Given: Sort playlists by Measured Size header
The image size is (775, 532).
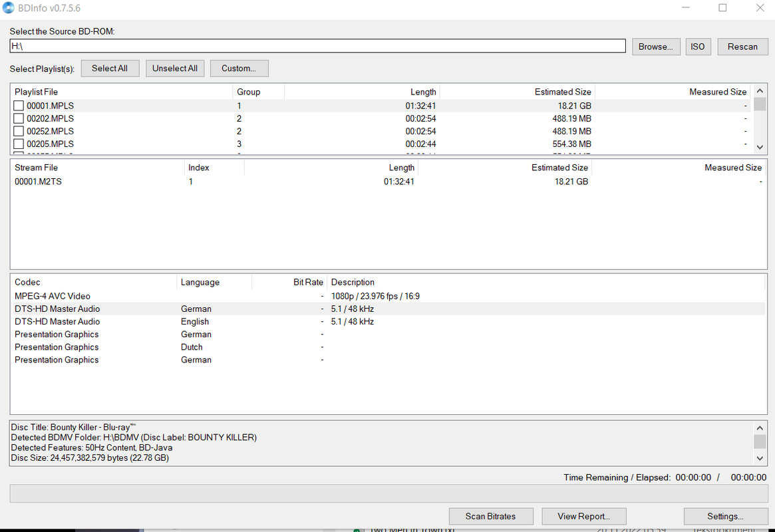Looking at the screenshot, I should click(x=672, y=92).
